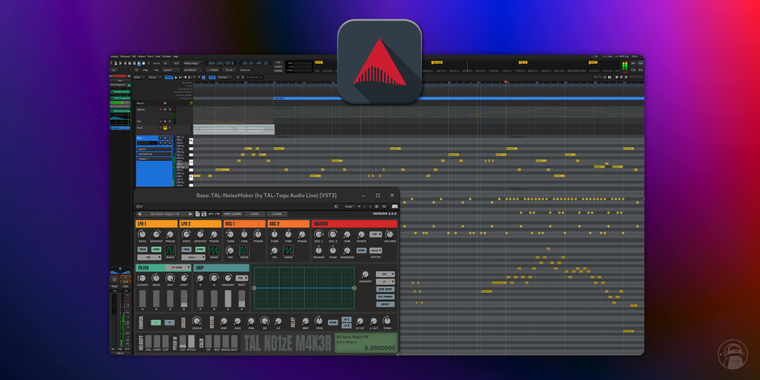Click the editor Zoom Out icon
Screen dimensions: 760x380
tap(617, 77)
